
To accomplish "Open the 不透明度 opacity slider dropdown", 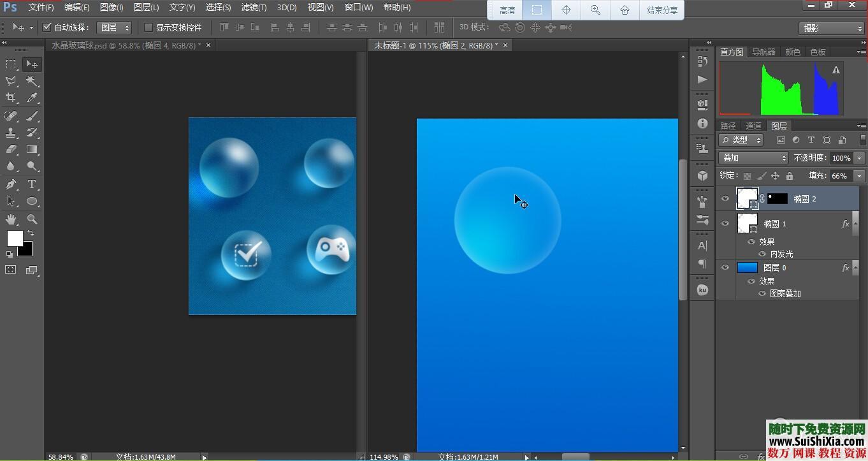I will click(x=860, y=157).
